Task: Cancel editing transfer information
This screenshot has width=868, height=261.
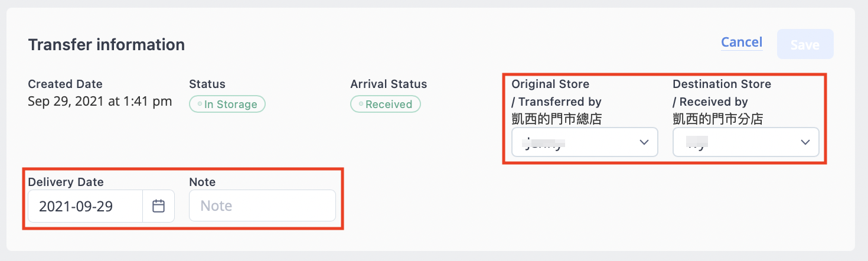Action: coord(742,43)
